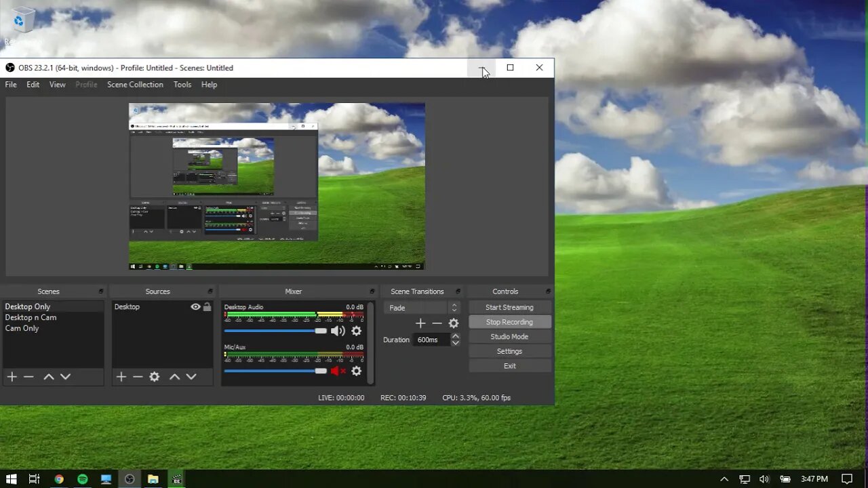Image resolution: width=868 pixels, height=488 pixels.
Task: Add a new source with the plus icon
Action: click(x=121, y=377)
